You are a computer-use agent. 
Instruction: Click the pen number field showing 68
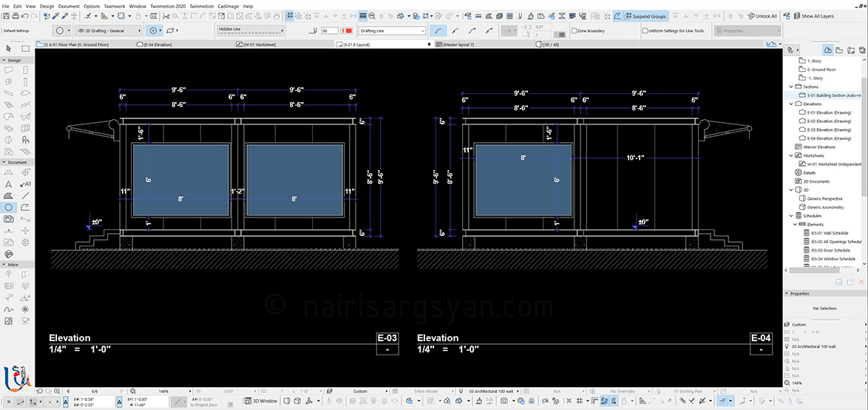[330, 31]
